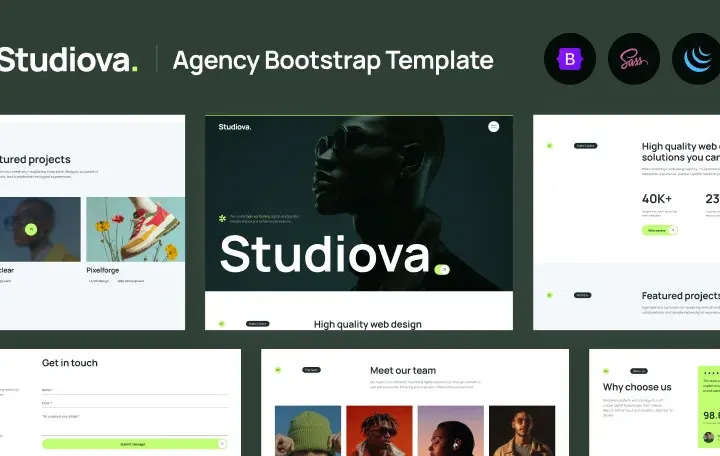Click the Pixelforge project title
This screenshot has width=720, height=456.
[103, 270]
